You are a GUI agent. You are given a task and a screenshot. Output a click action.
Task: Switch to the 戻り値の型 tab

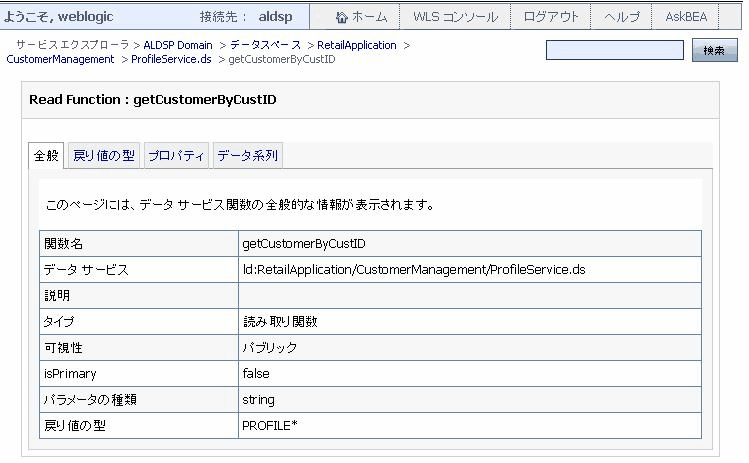tap(104, 156)
